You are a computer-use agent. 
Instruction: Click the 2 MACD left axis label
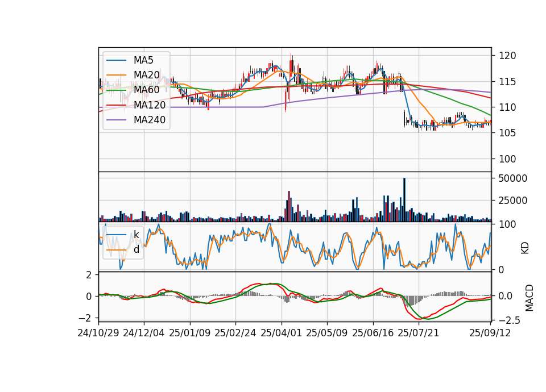89,275
